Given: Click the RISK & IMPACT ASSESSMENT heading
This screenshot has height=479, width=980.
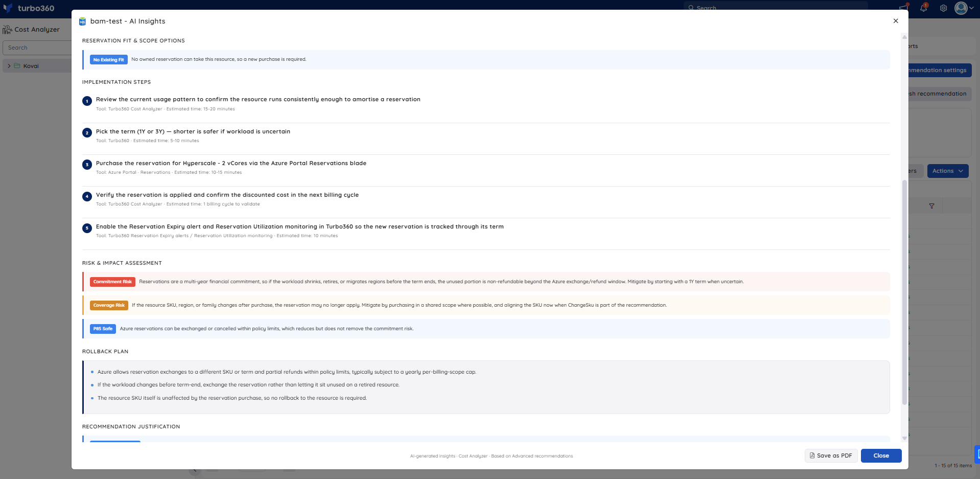Looking at the screenshot, I should click(122, 263).
